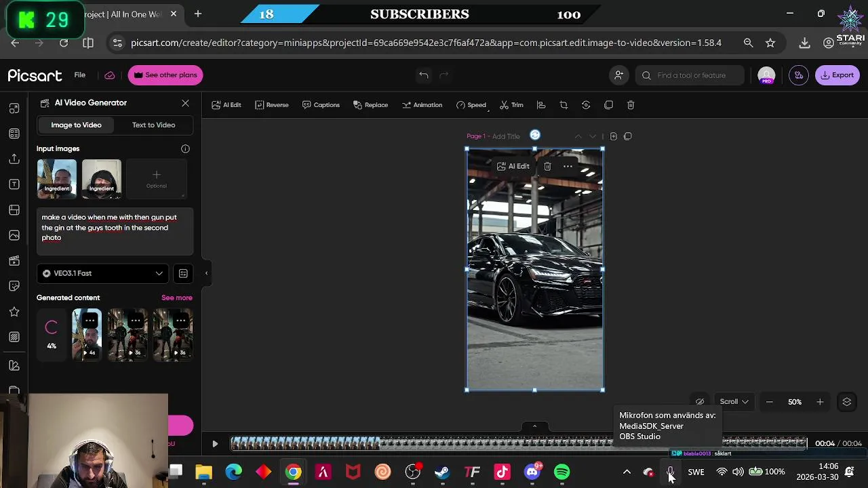Image resolution: width=868 pixels, height=488 pixels.
Task: Select the Image to Video tab
Action: point(76,125)
